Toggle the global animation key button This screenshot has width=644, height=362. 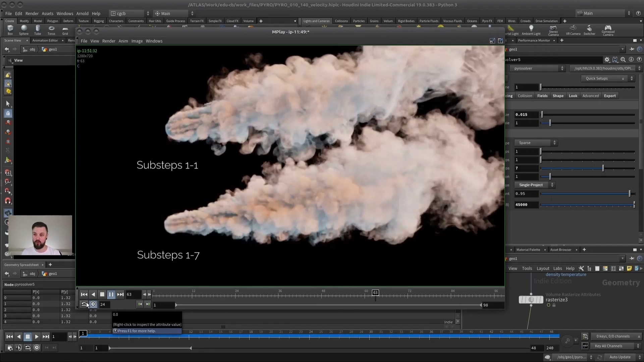(568, 341)
